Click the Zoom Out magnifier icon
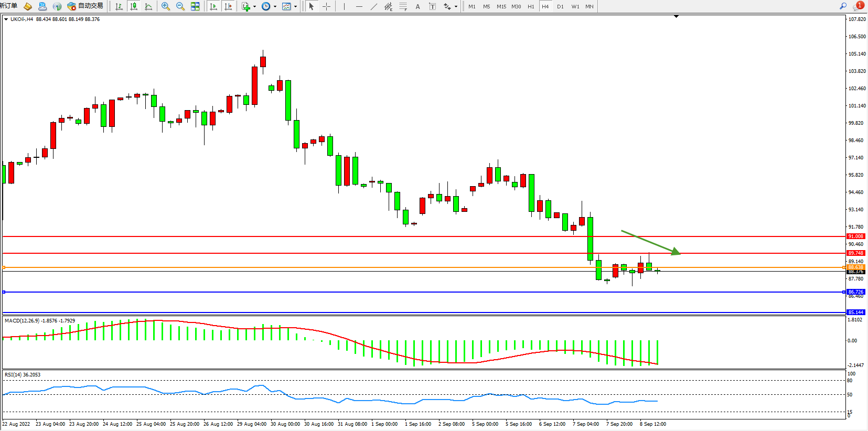This screenshot has height=431, width=868. click(x=180, y=6)
